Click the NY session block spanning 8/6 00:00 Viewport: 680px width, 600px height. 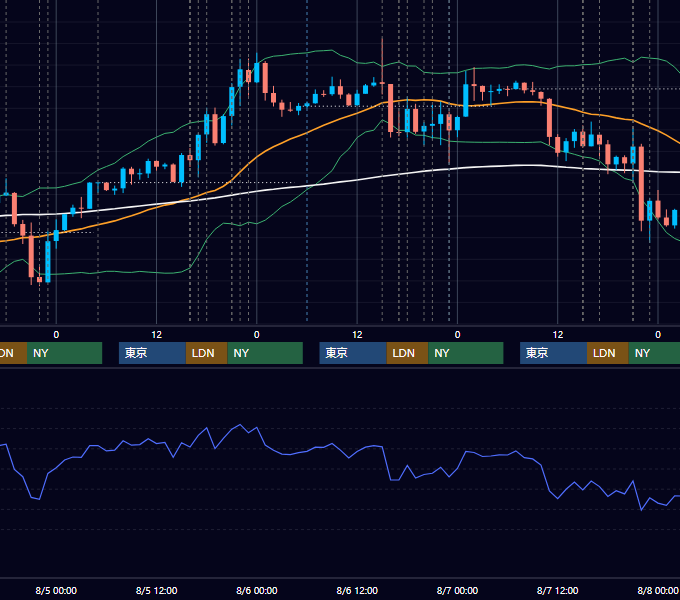[x=265, y=353]
